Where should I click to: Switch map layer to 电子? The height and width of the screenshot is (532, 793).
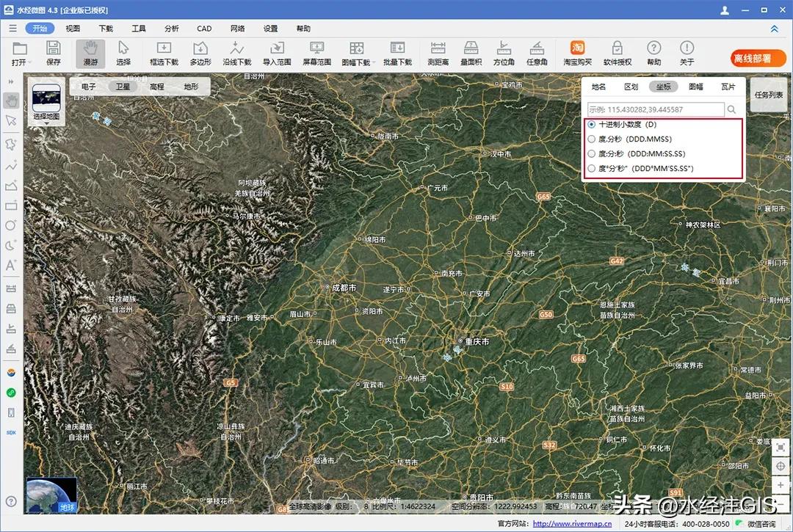pos(89,87)
